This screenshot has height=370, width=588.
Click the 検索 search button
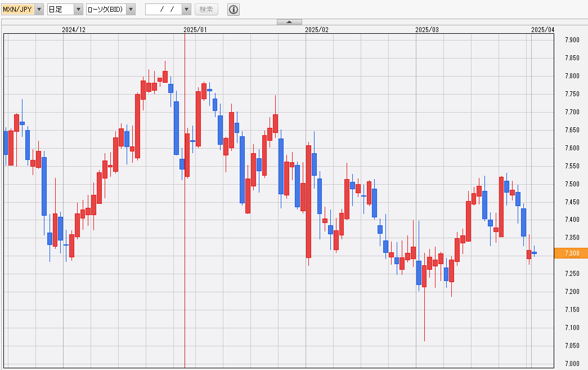[x=207, y=10]
